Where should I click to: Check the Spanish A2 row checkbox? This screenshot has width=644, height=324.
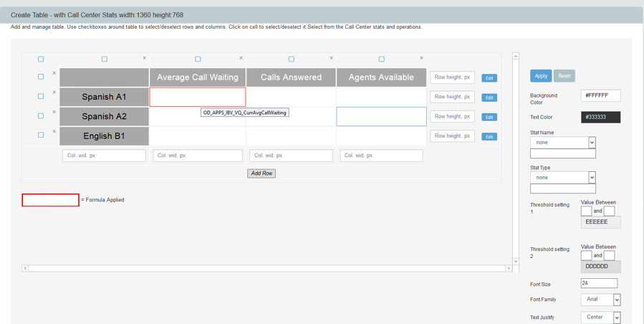click(x=41, y=116)
